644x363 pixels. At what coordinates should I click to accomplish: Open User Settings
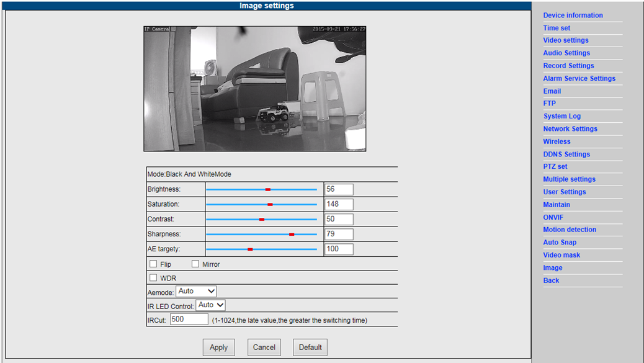pos(565,192)
